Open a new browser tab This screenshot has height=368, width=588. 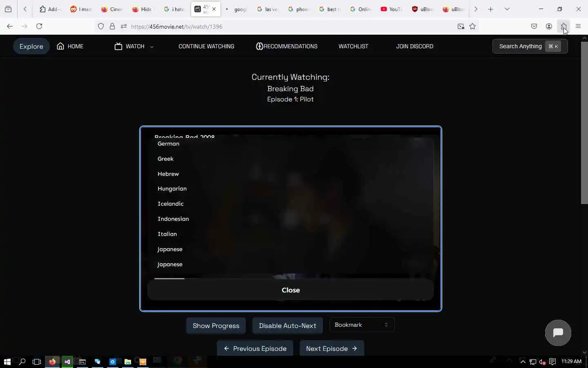click(x=491, y=9)
